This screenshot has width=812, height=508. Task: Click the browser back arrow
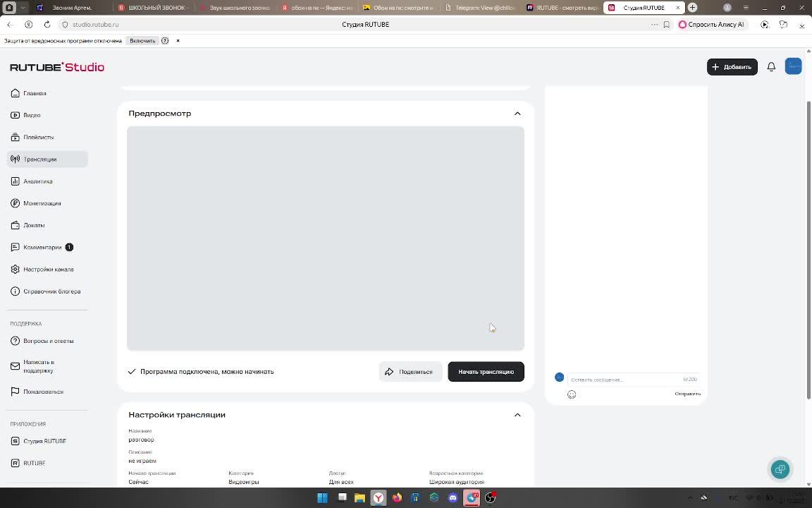10,25
